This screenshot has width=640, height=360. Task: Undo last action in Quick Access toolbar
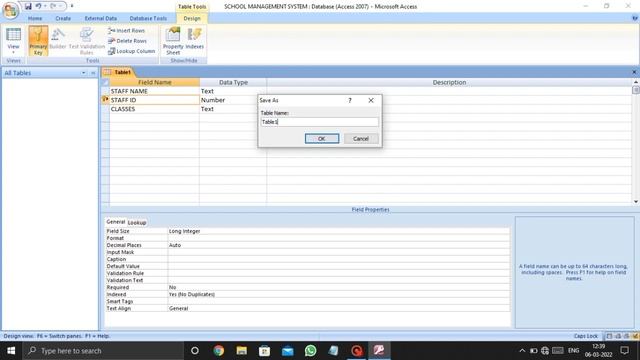tap(38, 6)
